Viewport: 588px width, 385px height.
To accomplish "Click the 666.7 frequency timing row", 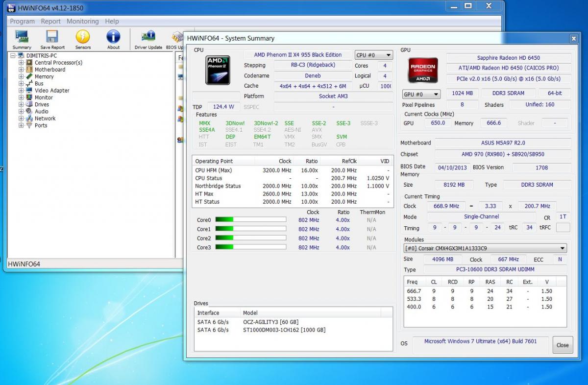I will tap(485, 291).
